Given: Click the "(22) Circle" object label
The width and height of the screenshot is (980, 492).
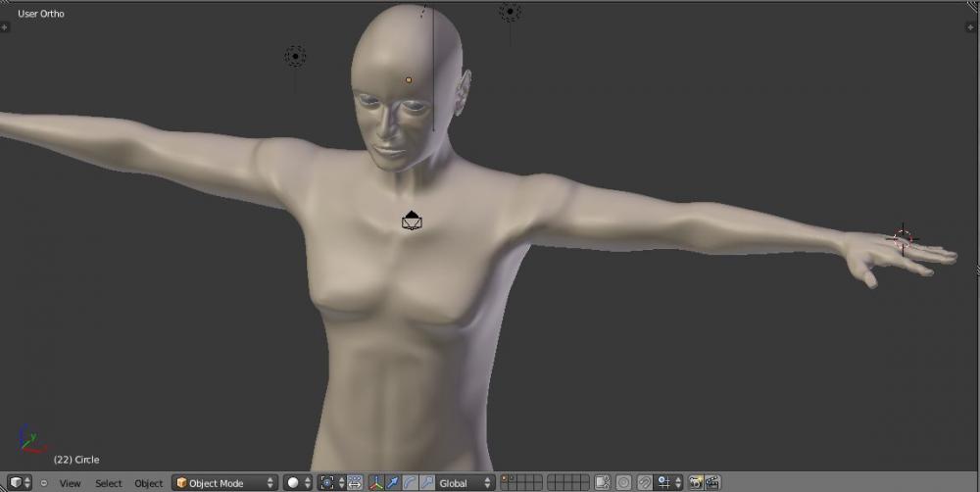Looking at the screenshot, I should point(76,460).
